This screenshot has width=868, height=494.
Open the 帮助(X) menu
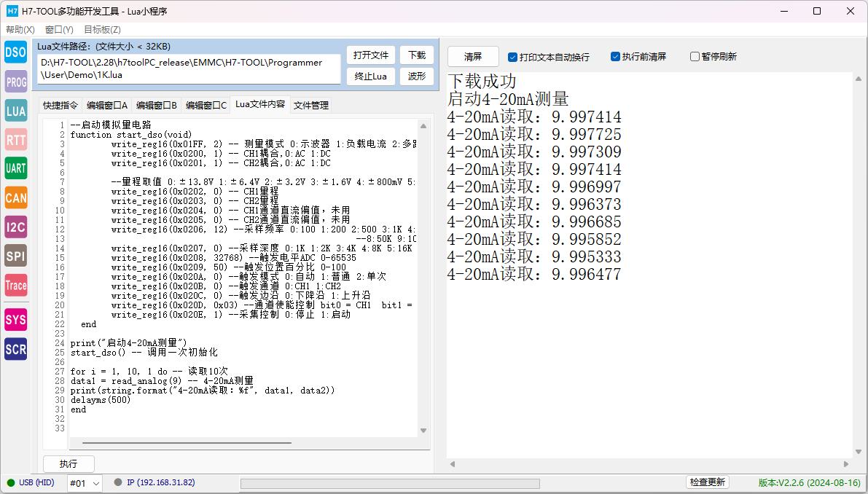point(20,30)
